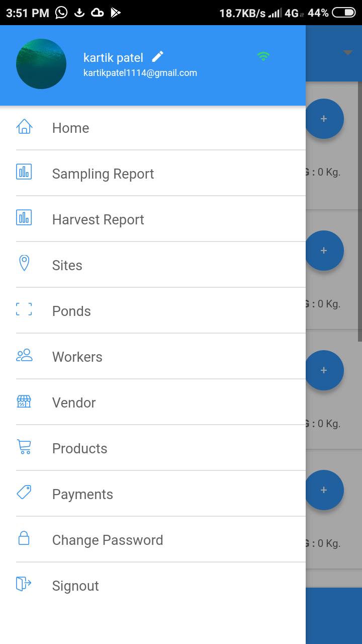Select Payments from the drawer menu
Screen dimensions: 362x644
[82, 494]
